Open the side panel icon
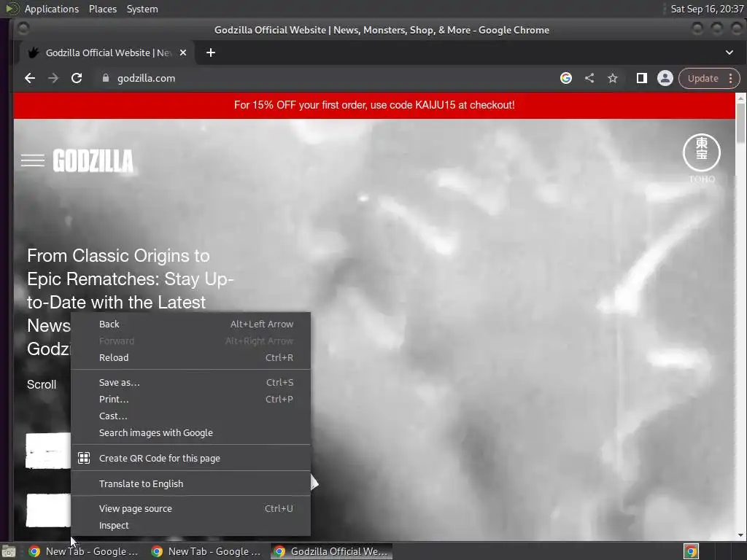747x560 pixels. [642, 78]
